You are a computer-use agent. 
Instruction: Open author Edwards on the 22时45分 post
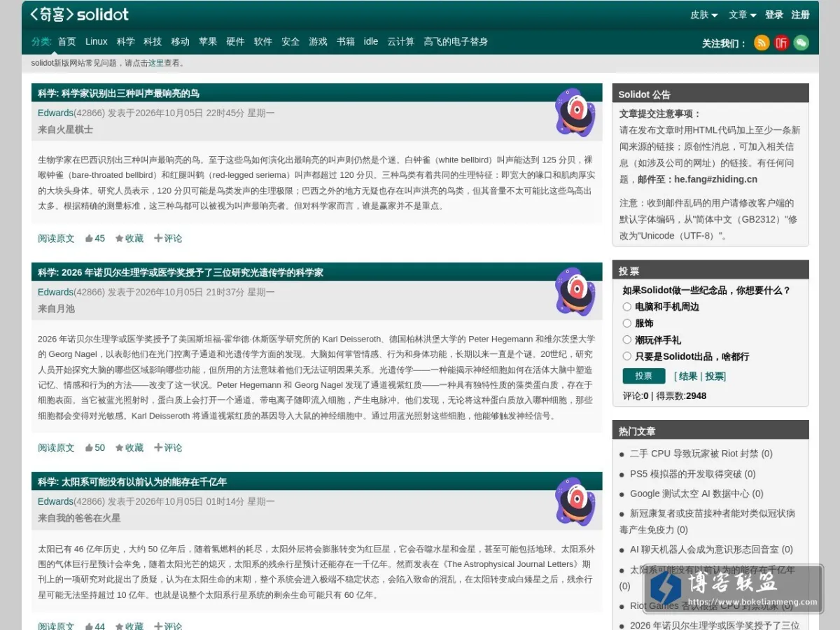55,113
